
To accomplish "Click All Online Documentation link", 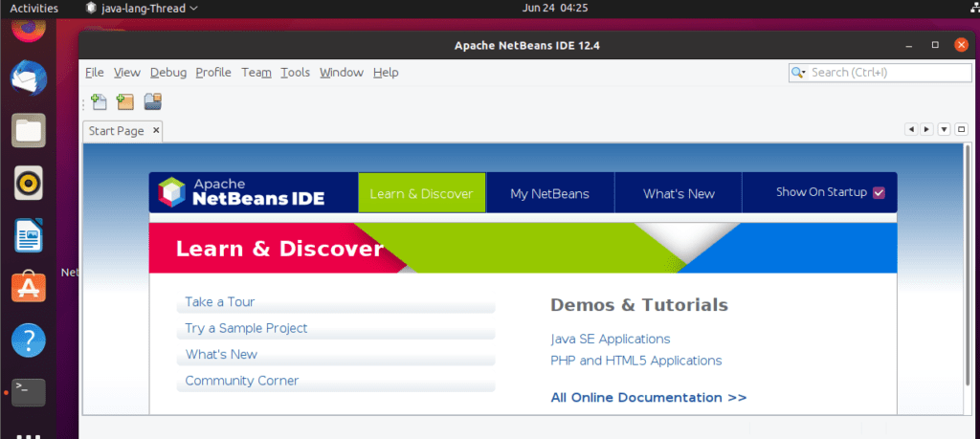I will (649, 398).
